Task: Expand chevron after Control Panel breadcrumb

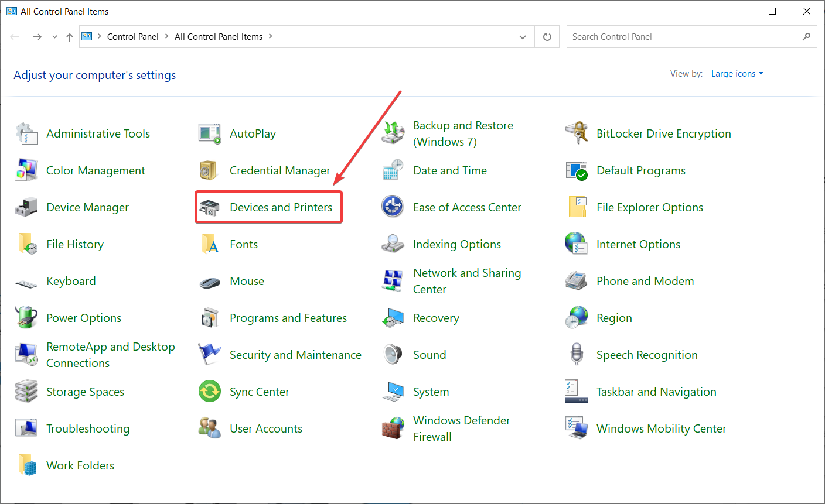Action: [167, 36]
